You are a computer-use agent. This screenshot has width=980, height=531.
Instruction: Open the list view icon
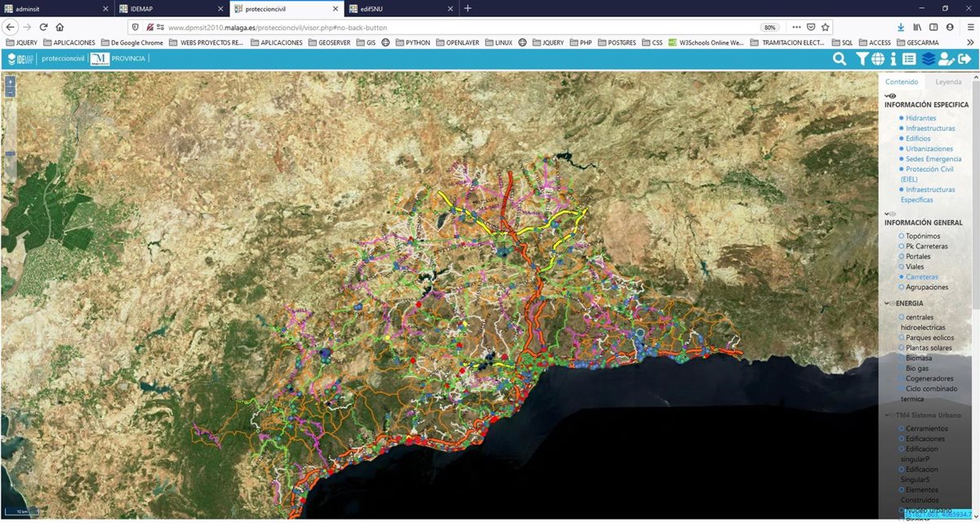pos(909,59)
